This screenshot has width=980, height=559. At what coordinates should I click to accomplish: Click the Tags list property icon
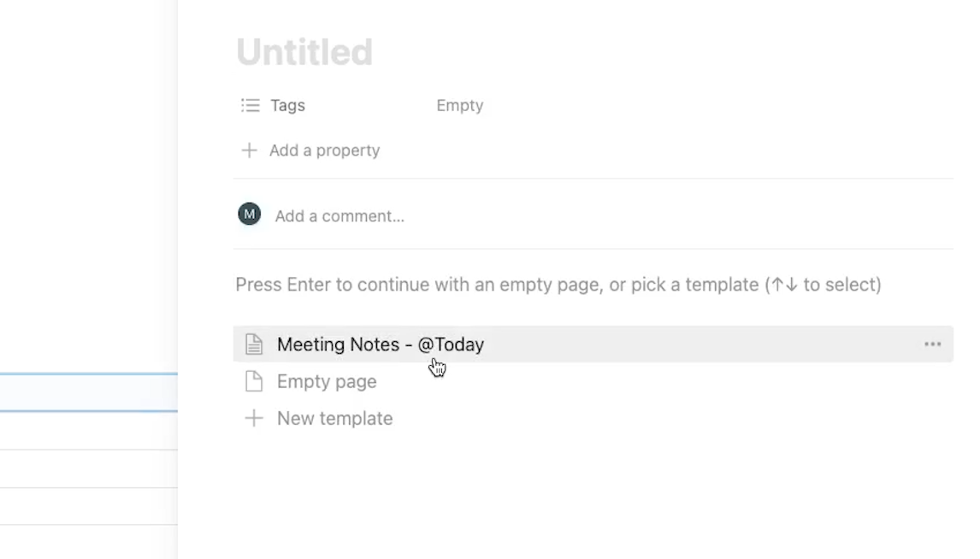pyautogui.click(x=250, y=105)
